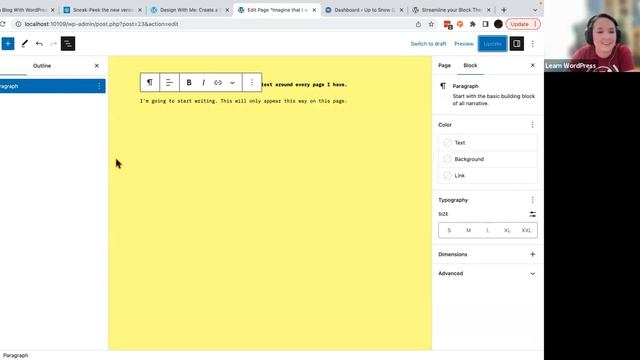Choose the Text color swatch
The width and height of the screenshot is (640, 360).
pyautogui.click(x=488, y=143)
